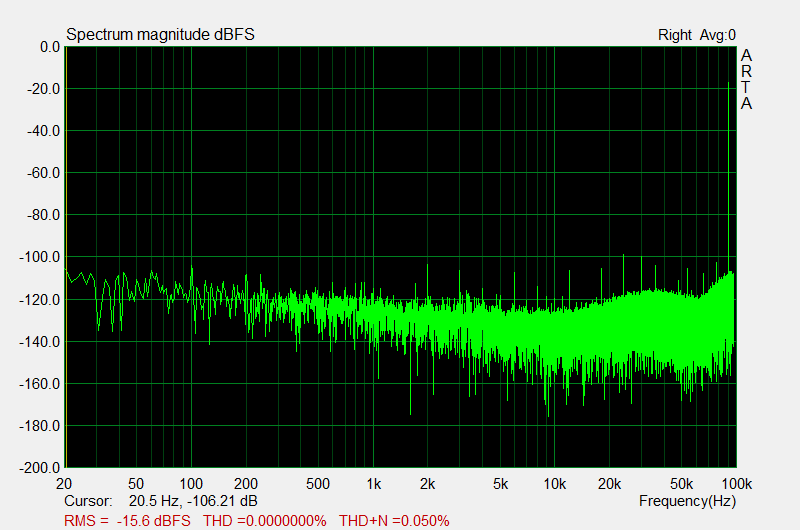800x530 pixels.
Task: Click the '50' frequency axis label
Action: [136, 484]
